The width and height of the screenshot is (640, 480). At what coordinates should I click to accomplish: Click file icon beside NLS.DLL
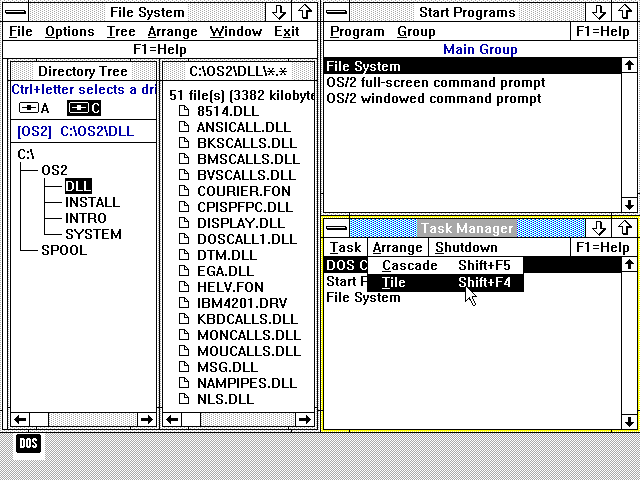tap(184, 399)
